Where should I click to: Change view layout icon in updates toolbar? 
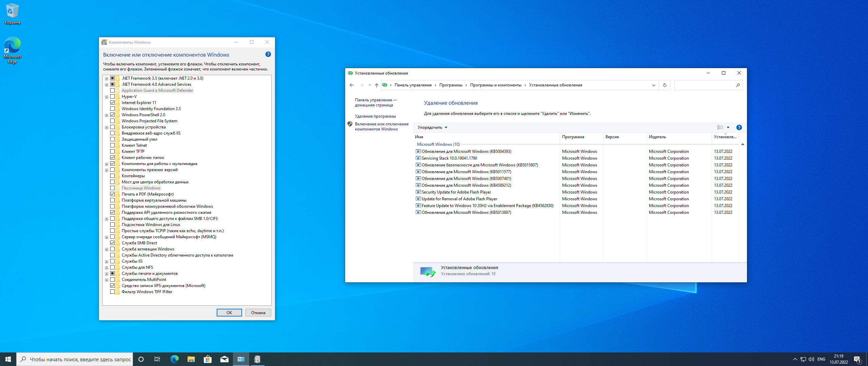(720, 127)
